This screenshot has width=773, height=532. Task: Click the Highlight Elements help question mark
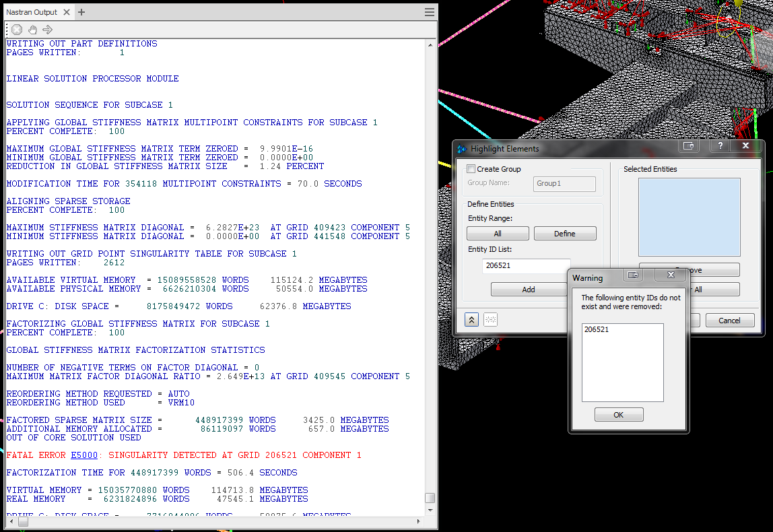pyautogui.click(x=720, y=145)
